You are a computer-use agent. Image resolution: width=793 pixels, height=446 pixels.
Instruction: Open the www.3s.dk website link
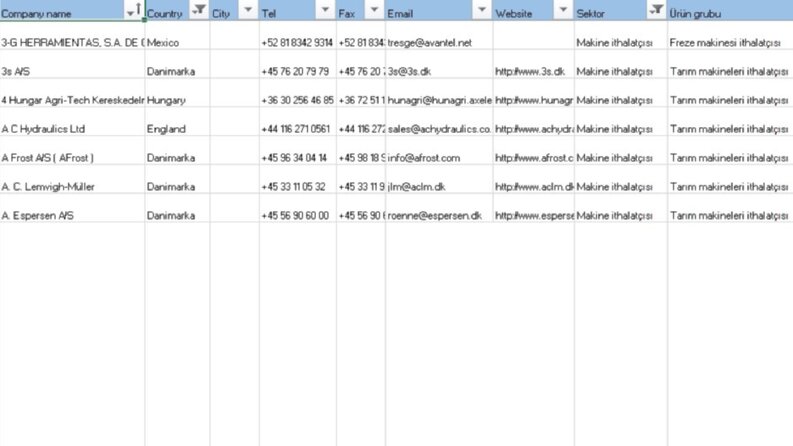tap(530, 71)
